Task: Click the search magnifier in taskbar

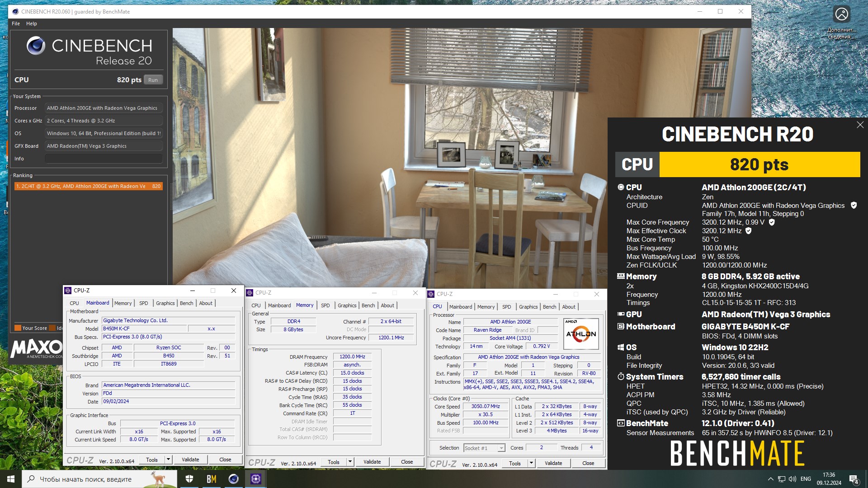Action: point(31,479)
